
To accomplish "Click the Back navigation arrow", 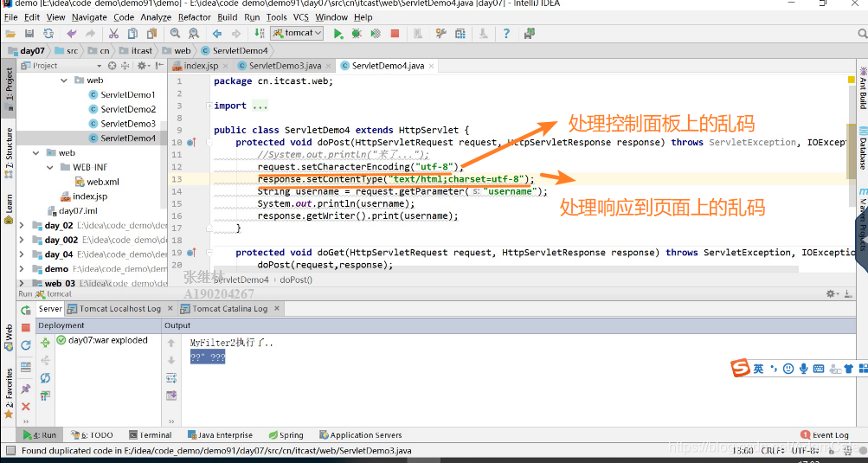I will pos(217,34).
